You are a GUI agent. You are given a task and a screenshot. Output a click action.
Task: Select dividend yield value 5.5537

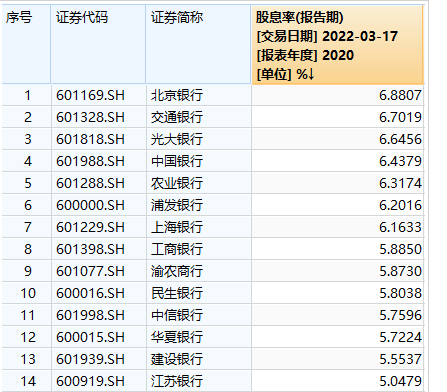pyautogui.click(x=400, y=359)
